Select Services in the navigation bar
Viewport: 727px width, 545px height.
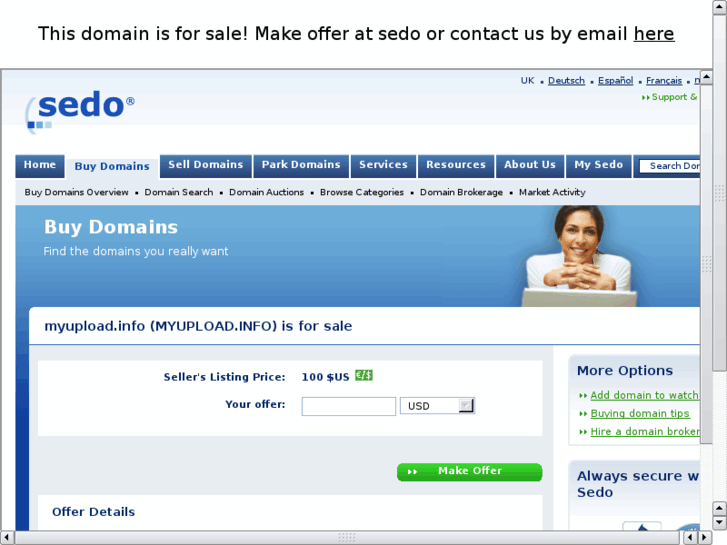383,166
